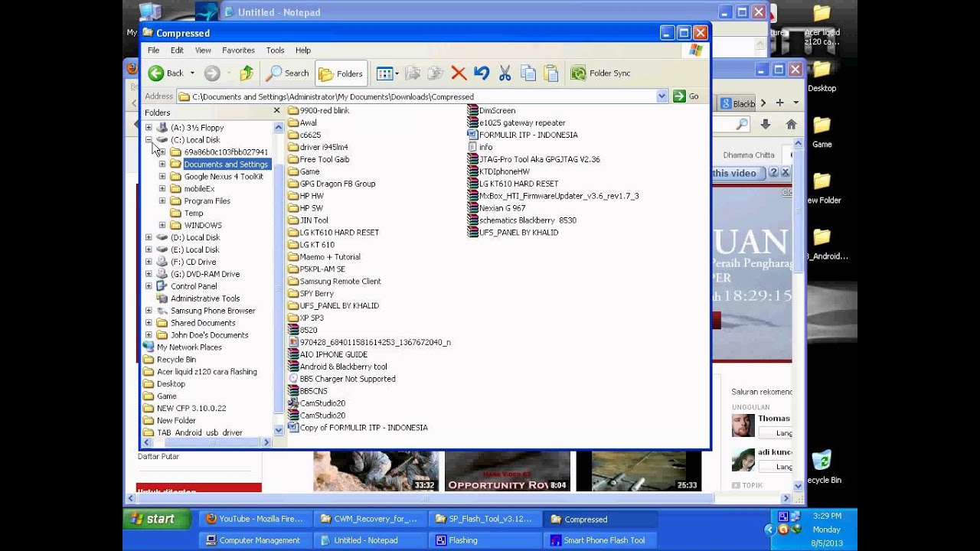
Task: Select the info text file
Action: click(480, 148)
